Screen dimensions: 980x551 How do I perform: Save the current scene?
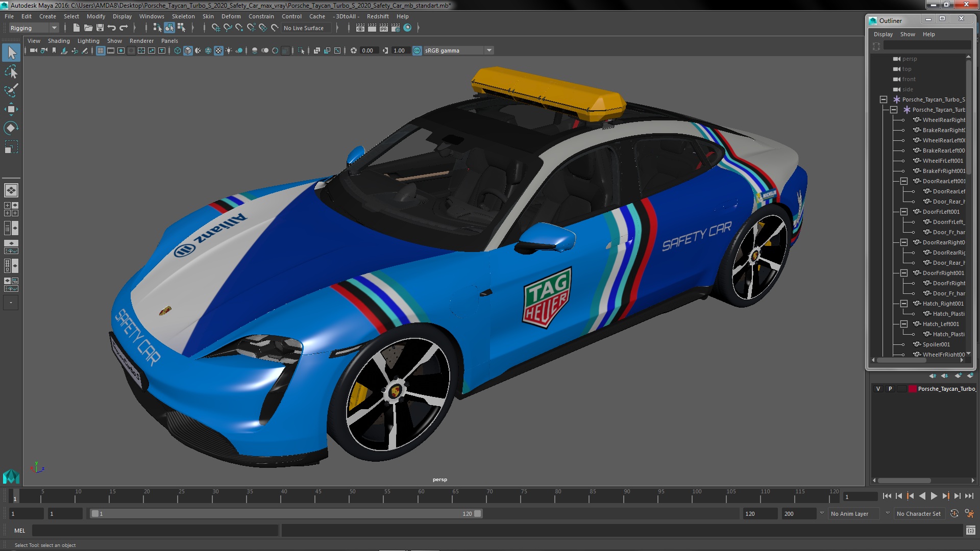click(x=100, y=28)
